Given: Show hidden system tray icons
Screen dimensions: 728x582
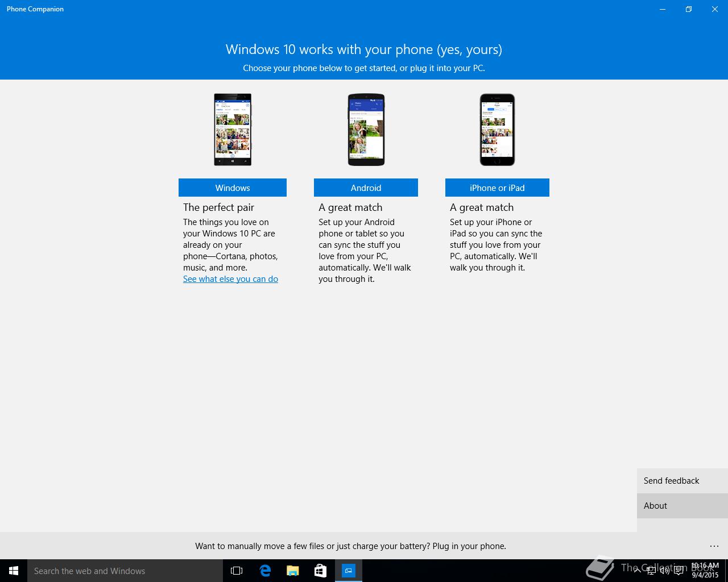Looking at the screenshot, I should [638, 570].
